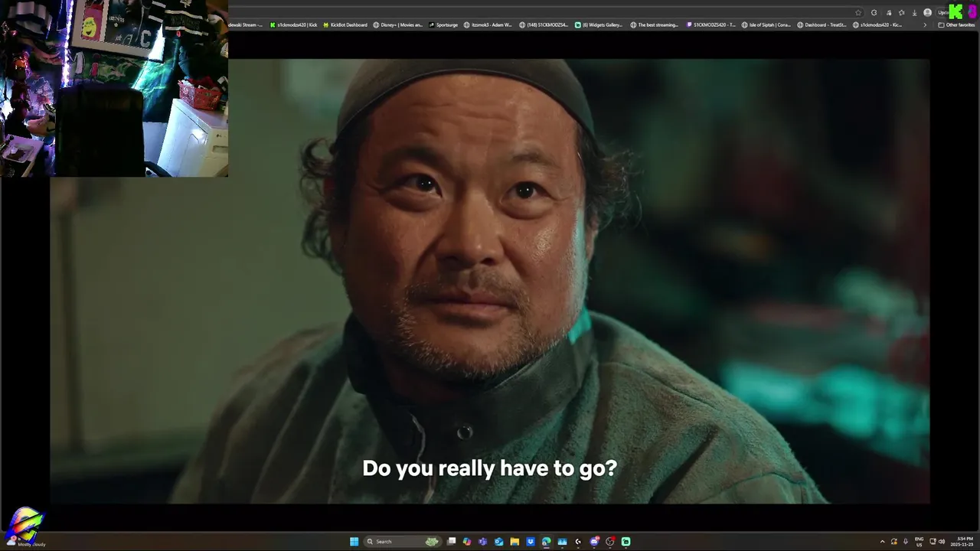This screenshot has height=551, width=980.
Task: Open the 's1ckmodzs420 - Kic...' bookmark
Action: [x=877, y=24]
